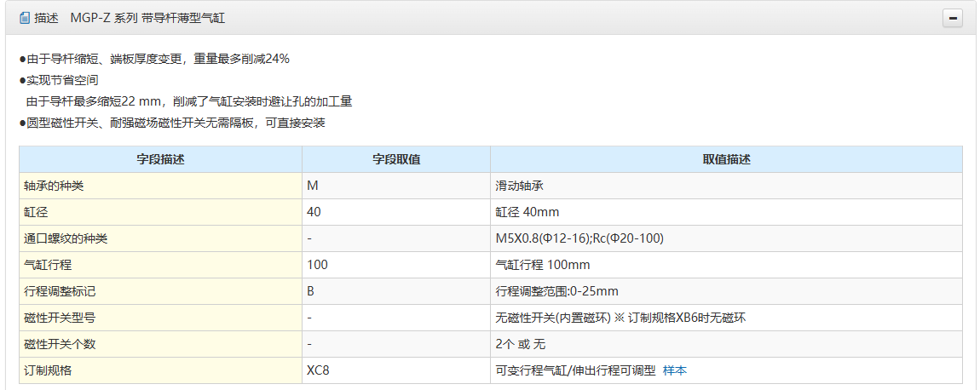This screenshot has height=390, width=980.
Task: Select the M5X0.8 thread description cell
Action: tap(579, 238)
